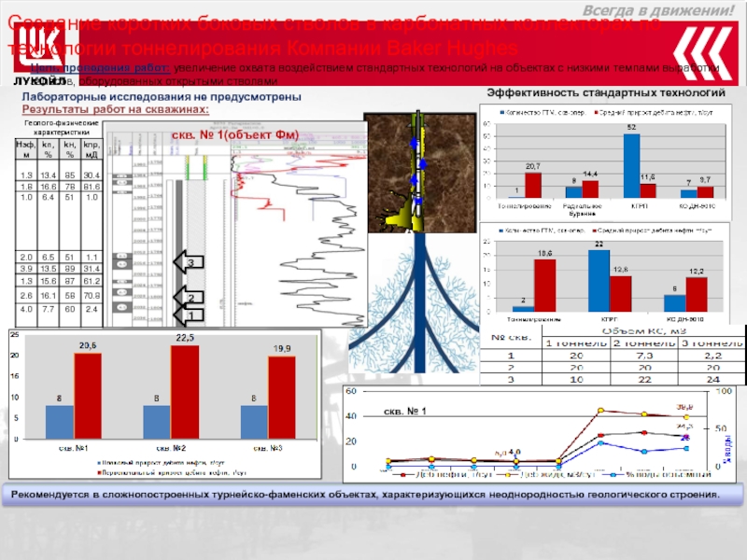Select heading "Эффективность стандартных технологий"

pos(606,92)
